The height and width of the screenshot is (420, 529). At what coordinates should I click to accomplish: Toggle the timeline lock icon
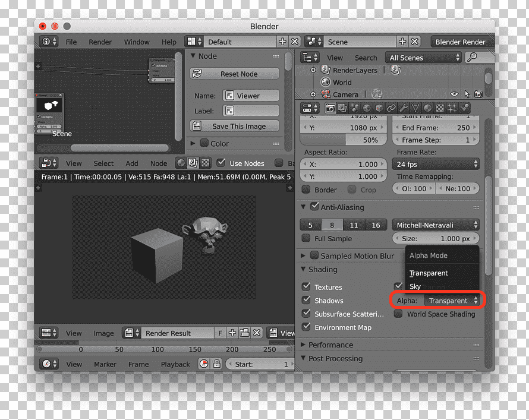[x=216, y=364]
